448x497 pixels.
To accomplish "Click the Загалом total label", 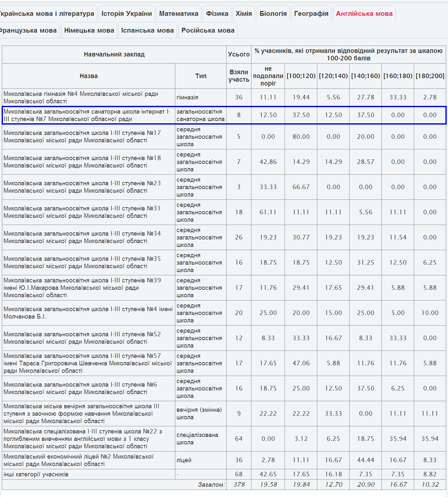I will tap(211, 484).
